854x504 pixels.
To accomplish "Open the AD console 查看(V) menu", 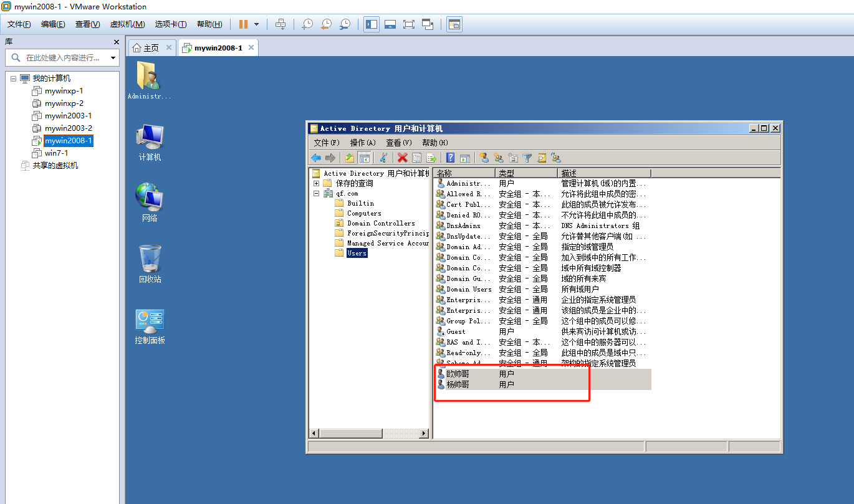I will click(398, 143).
